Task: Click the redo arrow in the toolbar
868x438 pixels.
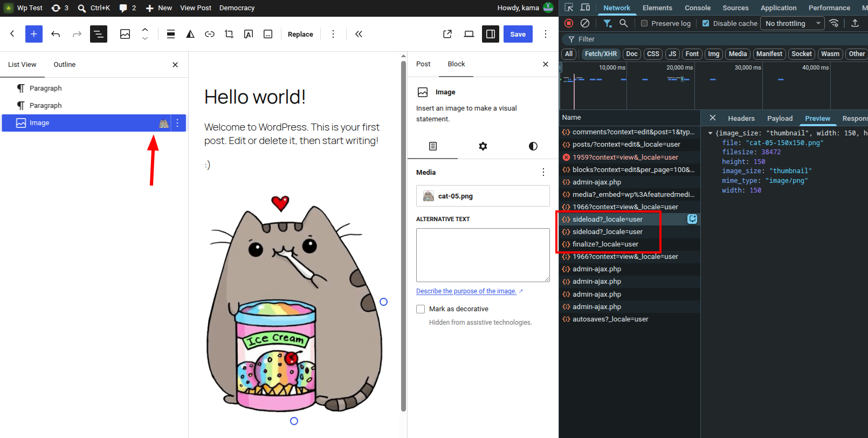Action: [x=77, y=34]
